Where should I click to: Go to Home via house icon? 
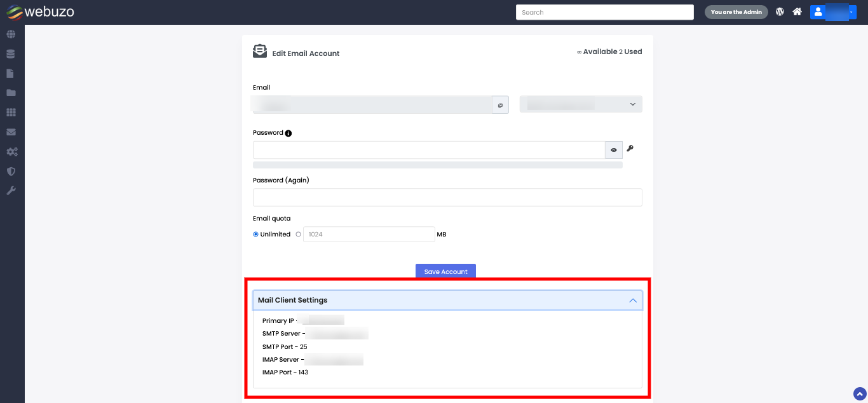797,12
